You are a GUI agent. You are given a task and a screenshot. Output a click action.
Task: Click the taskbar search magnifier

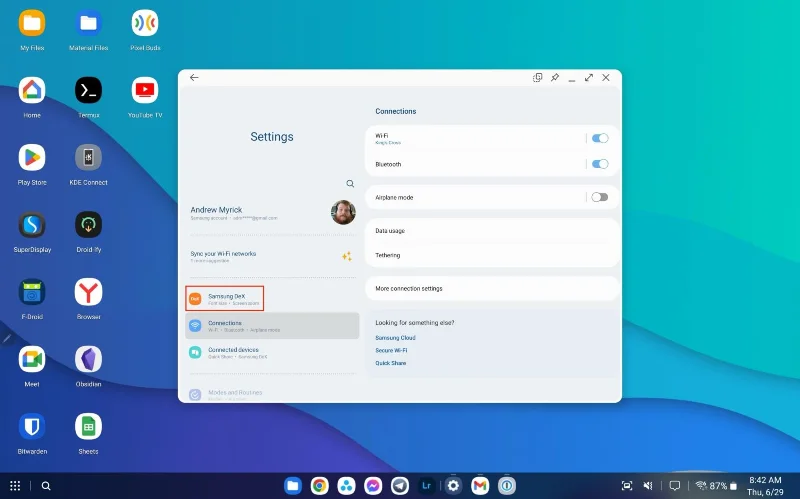[46, 486]
